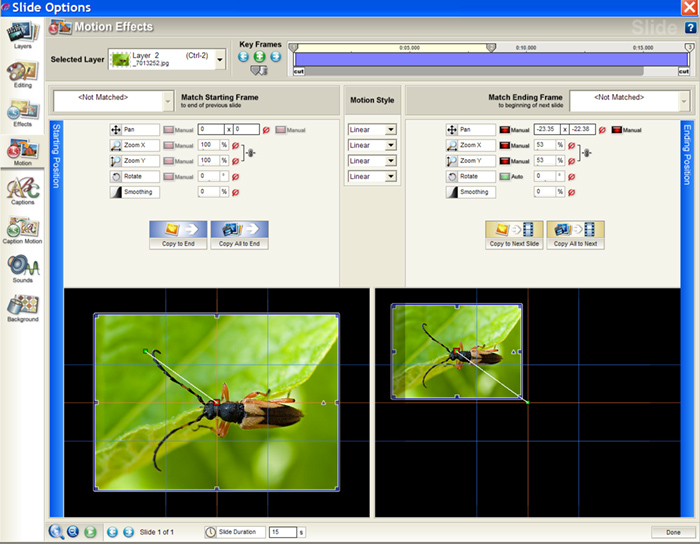
Task: Toggle ending Zoom X Manual indicator
Action: pyautogui.click(x=505, y=145)
